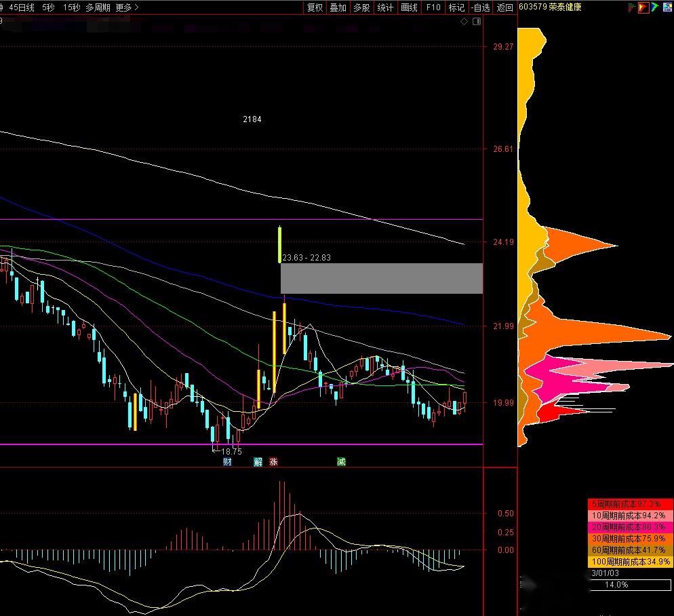Click the red horizontal bars chip icon
674x616 pixels.
pyautogui.click(x=631, y=7)
